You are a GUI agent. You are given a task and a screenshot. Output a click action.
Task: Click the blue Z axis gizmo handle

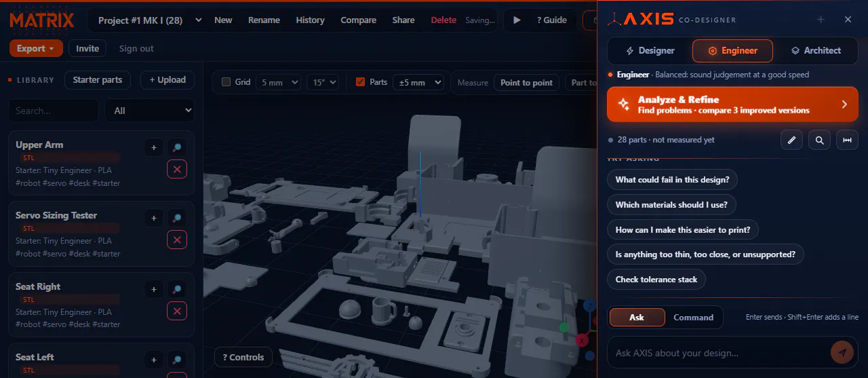point(589,307)
